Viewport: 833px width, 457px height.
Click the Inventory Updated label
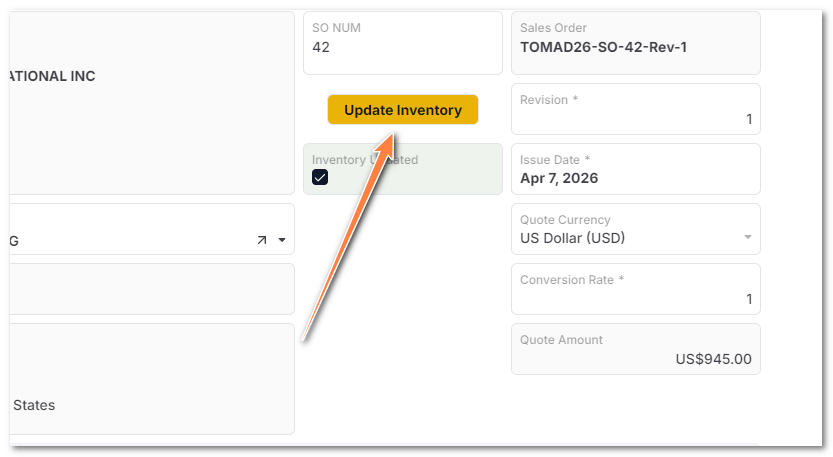[365, 159]
